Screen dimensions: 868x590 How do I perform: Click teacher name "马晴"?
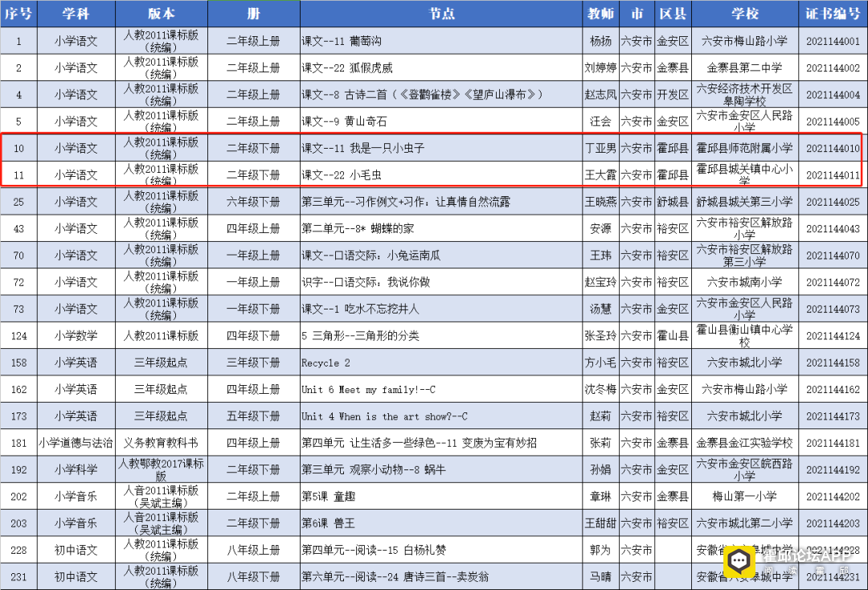tap(600, 576)
